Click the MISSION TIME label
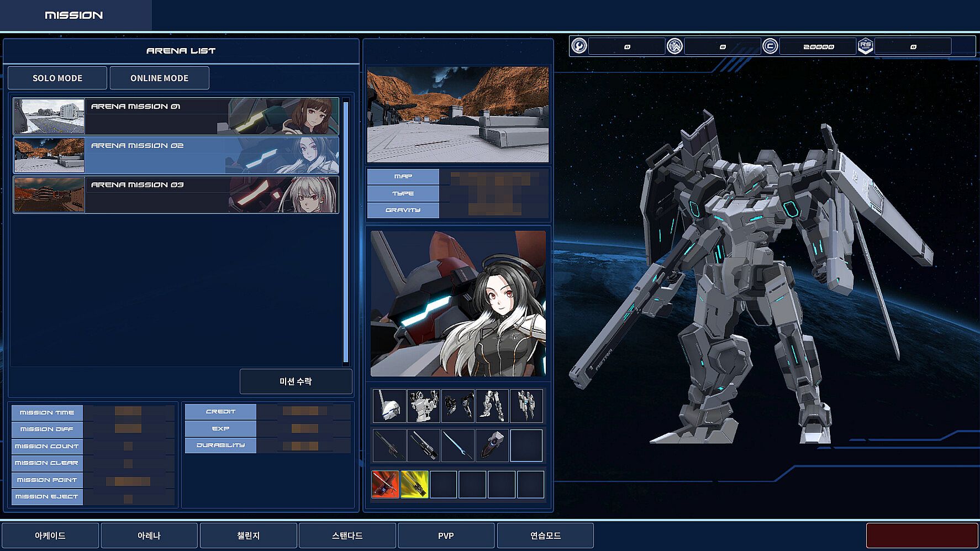The image size is (980, 551). pos(47,412)
